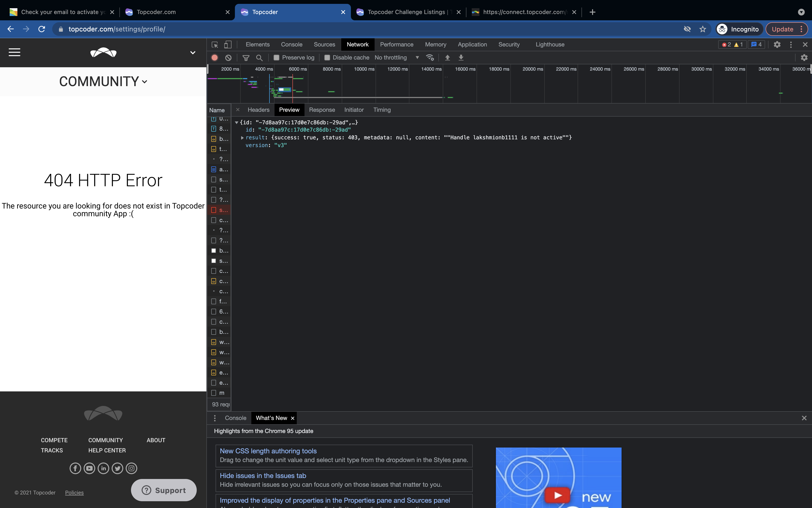This screenshot has width=812, height=508.
Task: Open network search magnifier
Action: tap(259, 58)
